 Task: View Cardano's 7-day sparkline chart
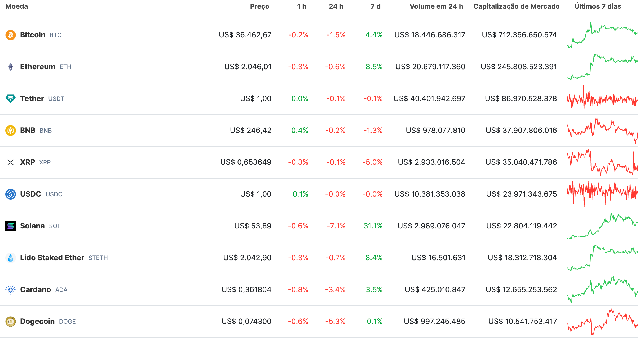coord(602,290)
